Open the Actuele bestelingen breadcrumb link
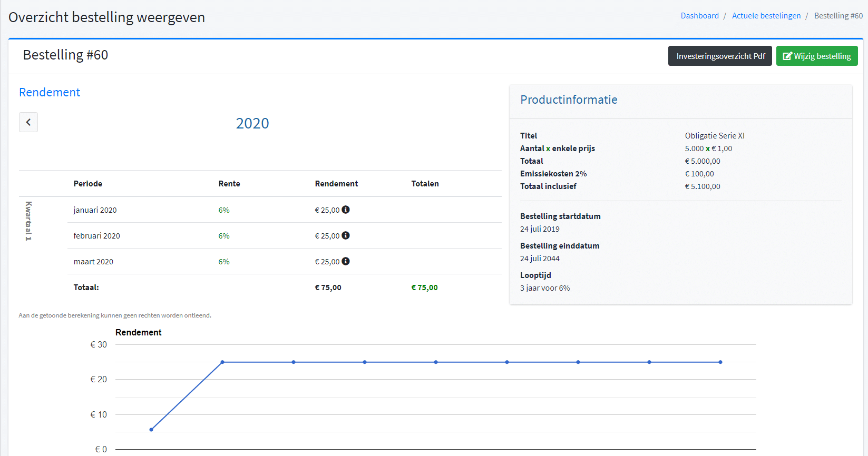Screen dimensions: 868x456 coord(766,16)
